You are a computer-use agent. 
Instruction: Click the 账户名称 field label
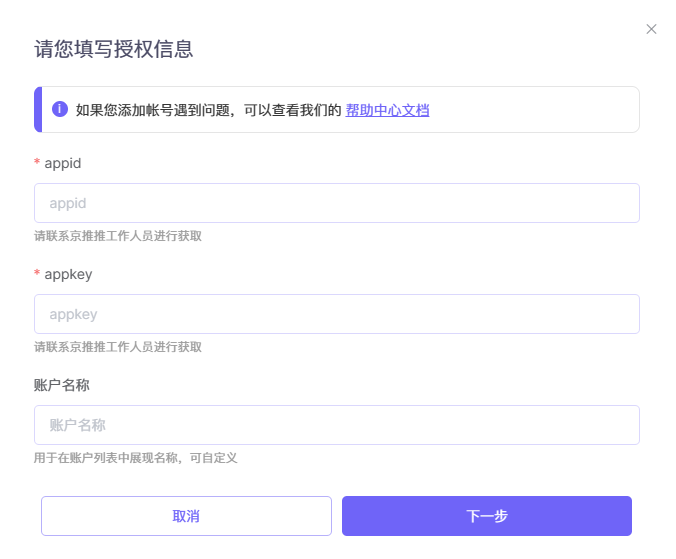(x=62, y=385)
